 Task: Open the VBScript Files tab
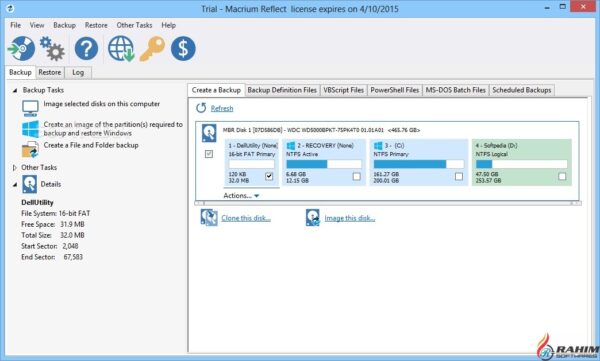343,90
